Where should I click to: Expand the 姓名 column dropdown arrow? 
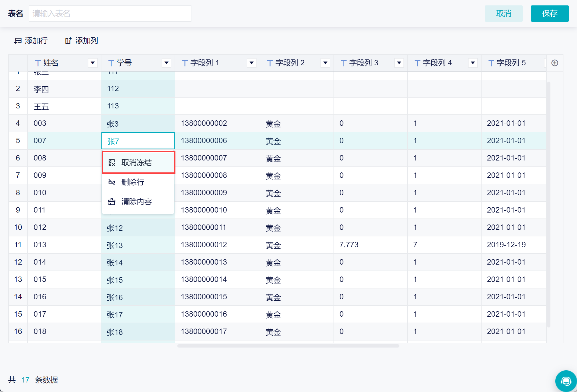[x=93, y=63]
